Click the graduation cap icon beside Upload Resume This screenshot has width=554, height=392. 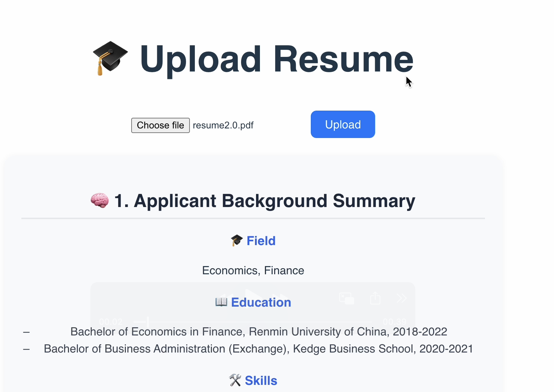pos(110,58)
